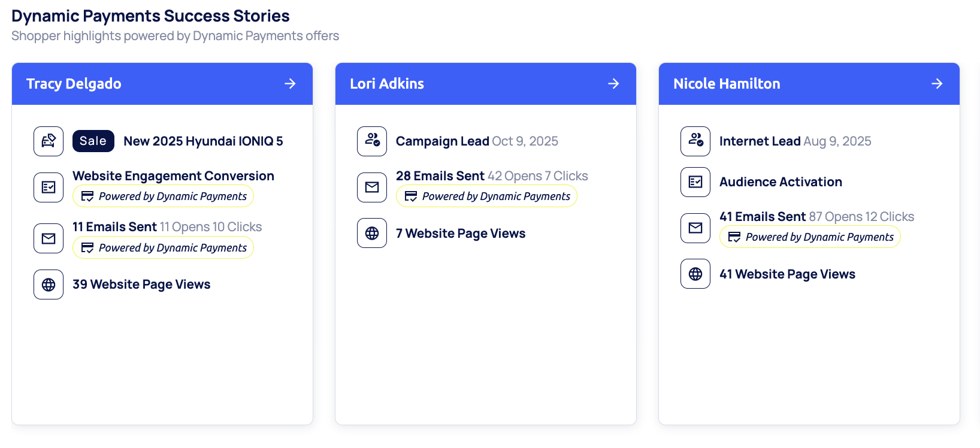Click the Campaign Lead person icon
The image size is (980, 448).
click(372, 141)
